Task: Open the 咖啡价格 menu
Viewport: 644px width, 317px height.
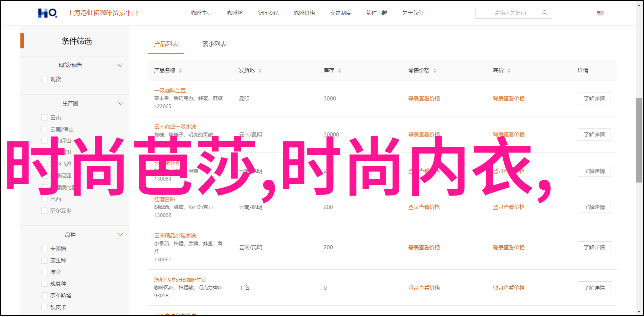Action: click(x=304, y=13)
